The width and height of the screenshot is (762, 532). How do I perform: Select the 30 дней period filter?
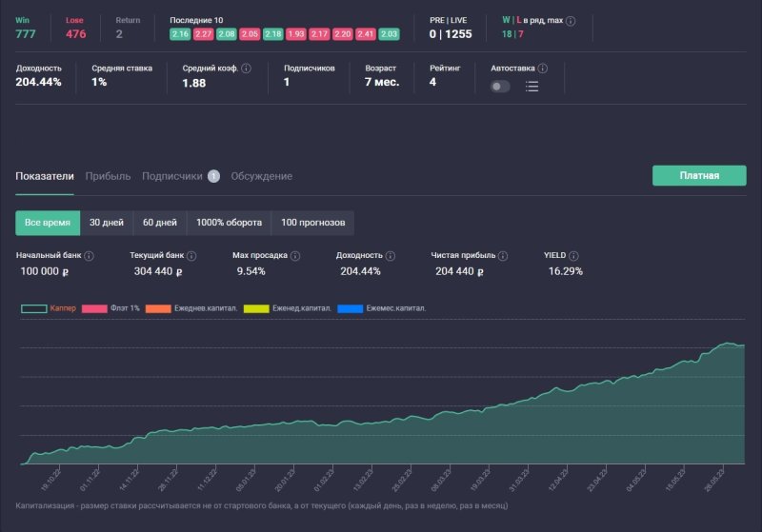tap(107, 223)
